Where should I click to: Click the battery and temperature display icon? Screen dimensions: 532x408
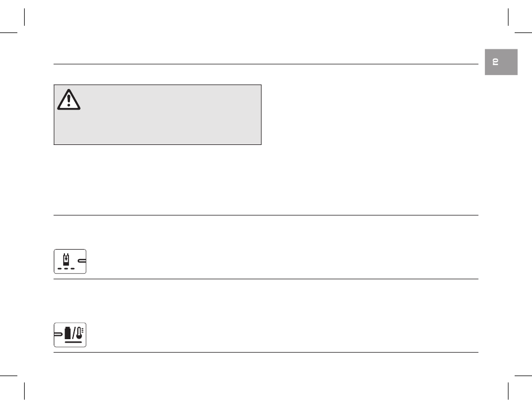(70, 335)
